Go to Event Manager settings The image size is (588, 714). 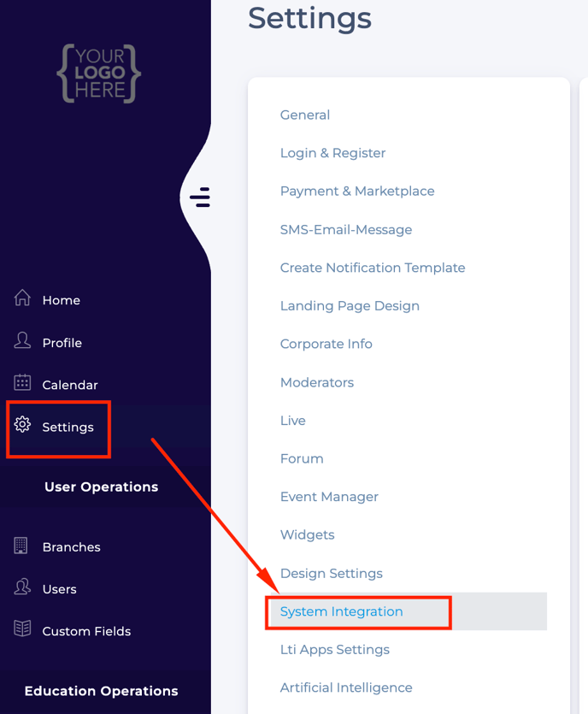click(329, 497)
